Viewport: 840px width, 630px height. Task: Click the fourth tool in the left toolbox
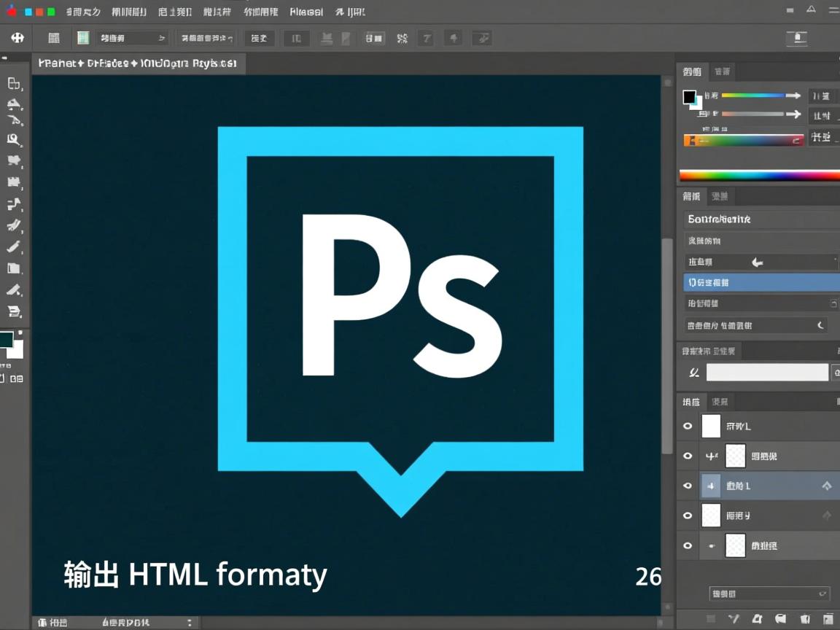click(x=14, y=139)
